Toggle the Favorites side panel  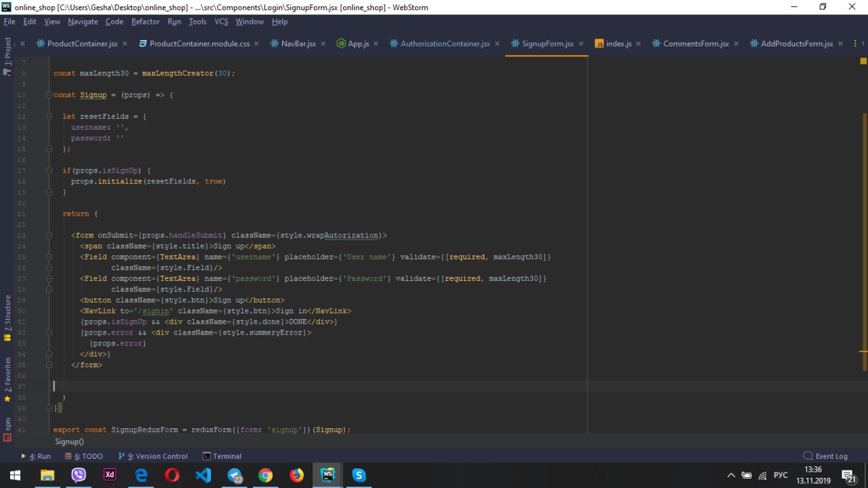point(7,375)
